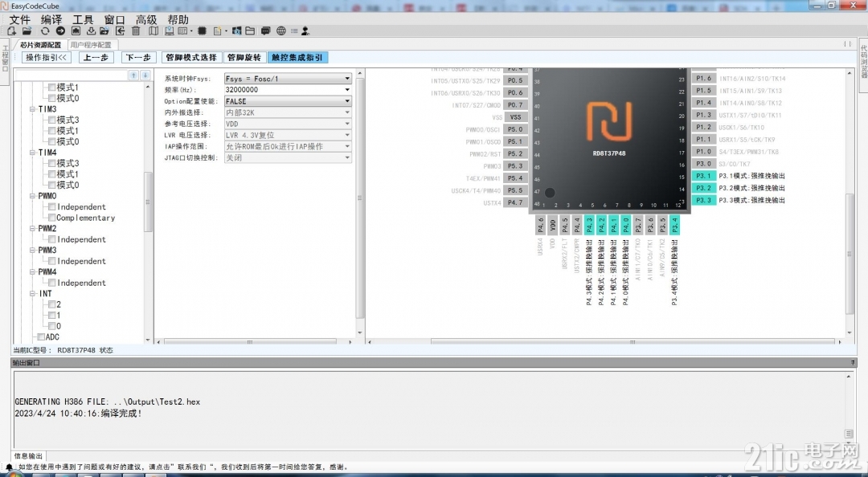
Task: Click the blue search-image toolbar icon
Action: pyautogui.click(x=236, y=31)
